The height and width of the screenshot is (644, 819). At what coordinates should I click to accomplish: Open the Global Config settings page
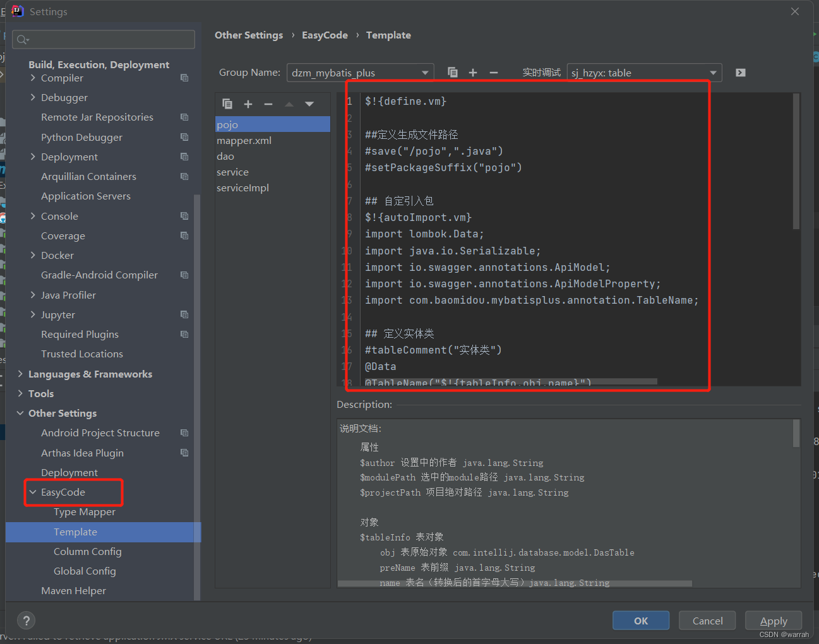tap(85, 571)
